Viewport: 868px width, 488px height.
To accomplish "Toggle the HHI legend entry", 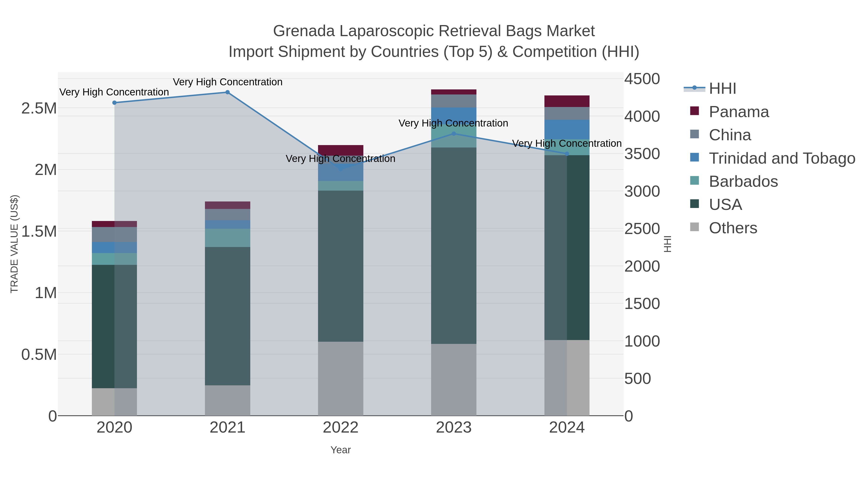I will point(710,88).
